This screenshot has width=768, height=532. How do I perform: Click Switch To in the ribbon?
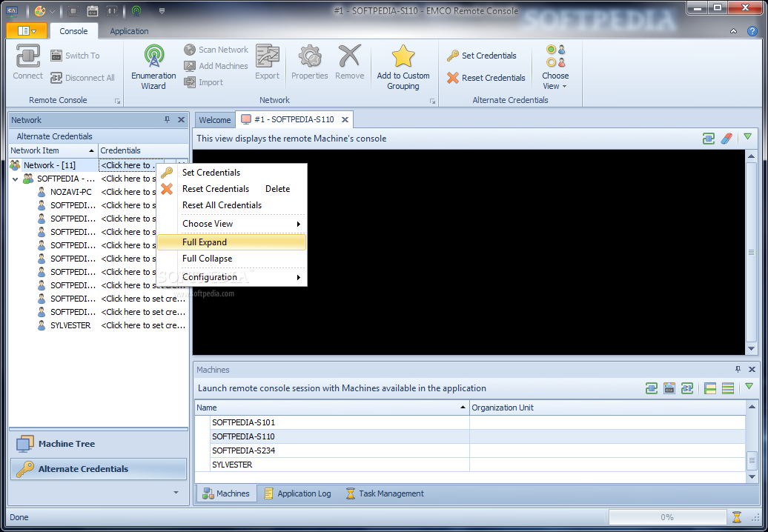[x=75, y=56]
